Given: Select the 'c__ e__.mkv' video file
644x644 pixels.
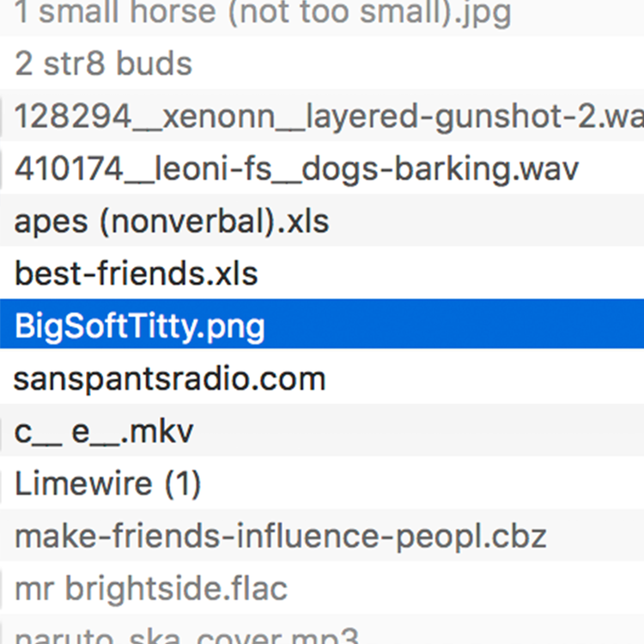Looking at the screenshot, I should click(x=104, y=431).
